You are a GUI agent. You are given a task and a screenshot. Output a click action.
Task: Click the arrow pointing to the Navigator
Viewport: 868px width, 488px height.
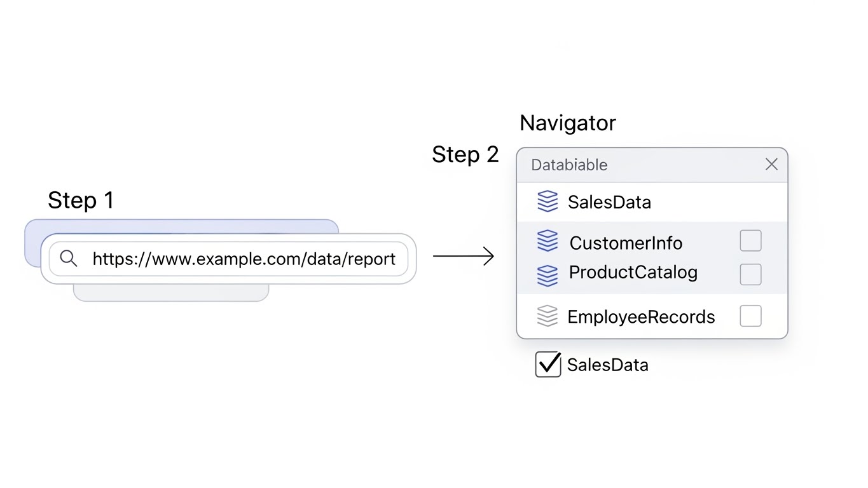click(x=463, y=256)
